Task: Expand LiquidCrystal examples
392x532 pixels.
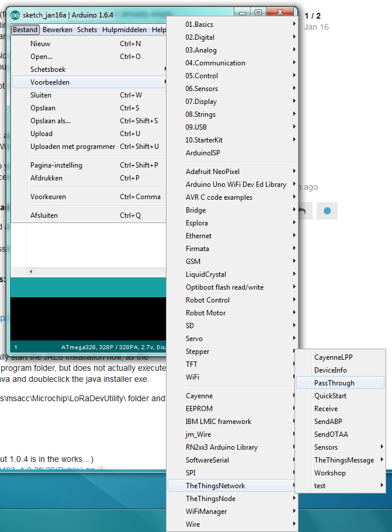Action: 233,274
